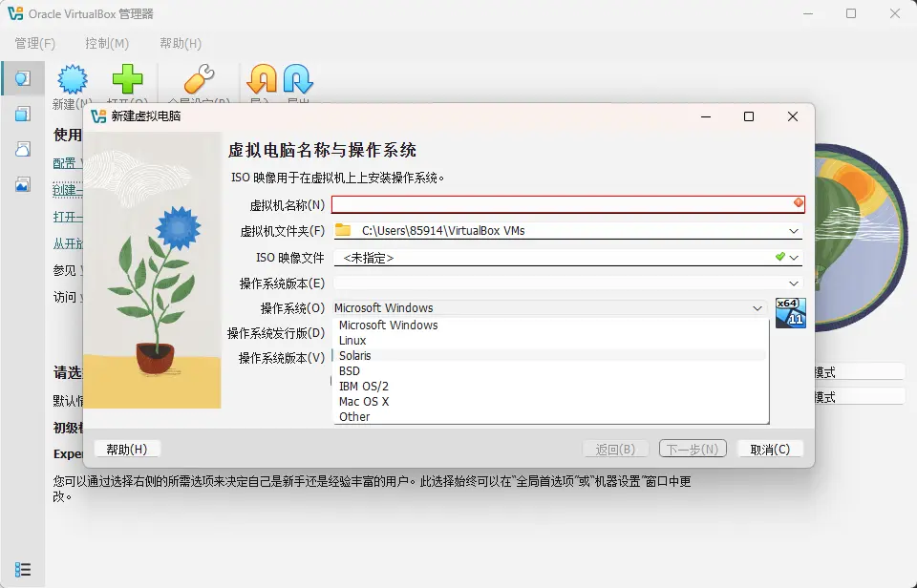Expand the machine folder (虚拟机文件夹) dropdown arrow
The image size is (917, 588).
794,231
